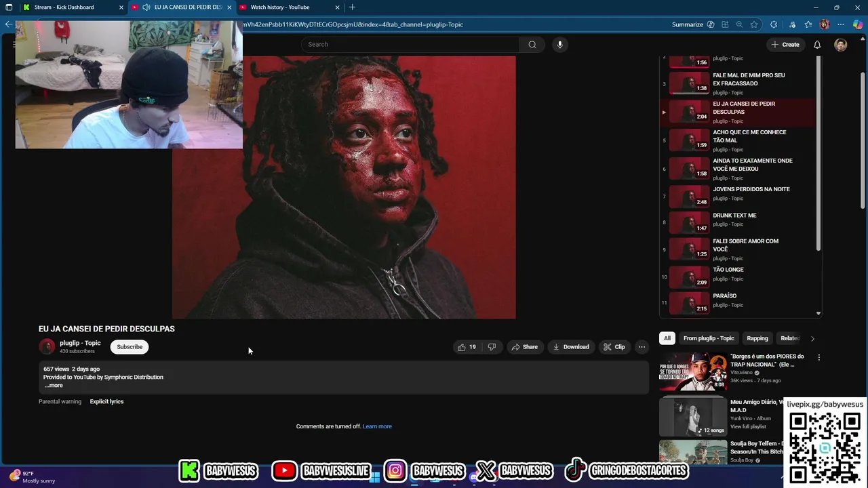Subscribe to pluglip - Topic channel
868x488 pixels.
[x=130, y=347]
